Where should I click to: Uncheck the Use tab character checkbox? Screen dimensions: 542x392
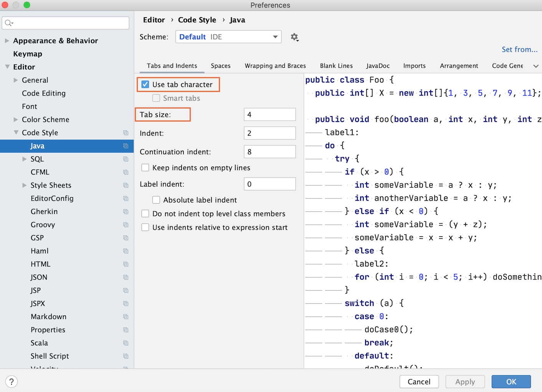coord(145,84)
